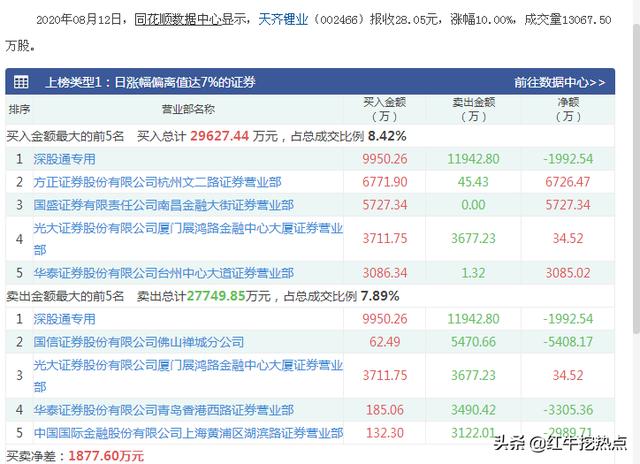Open 国盛证券有限责任公司南昌金融大街证券营业部 link
The image size is (640, 464).
click(x=163, y=204)
